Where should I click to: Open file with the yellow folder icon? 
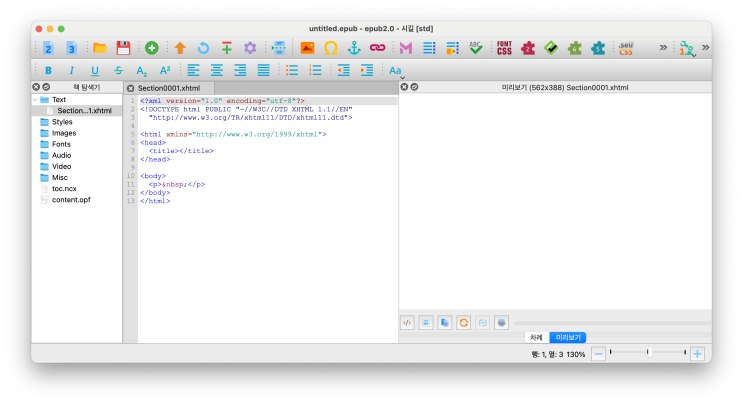tap(100, 48)
